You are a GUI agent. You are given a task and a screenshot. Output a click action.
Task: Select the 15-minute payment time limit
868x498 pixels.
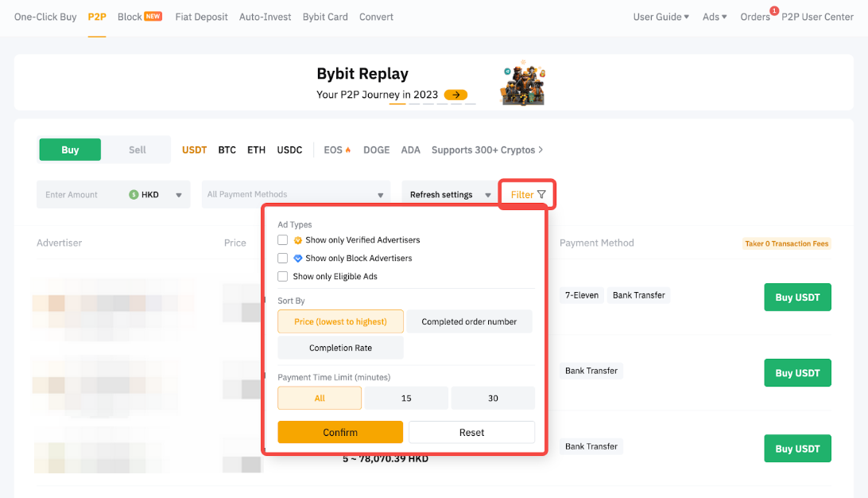coord(406,398)
